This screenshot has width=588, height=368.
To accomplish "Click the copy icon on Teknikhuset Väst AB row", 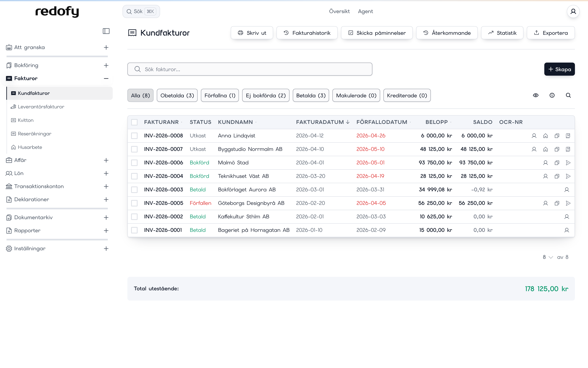I will tap(557, 176).
